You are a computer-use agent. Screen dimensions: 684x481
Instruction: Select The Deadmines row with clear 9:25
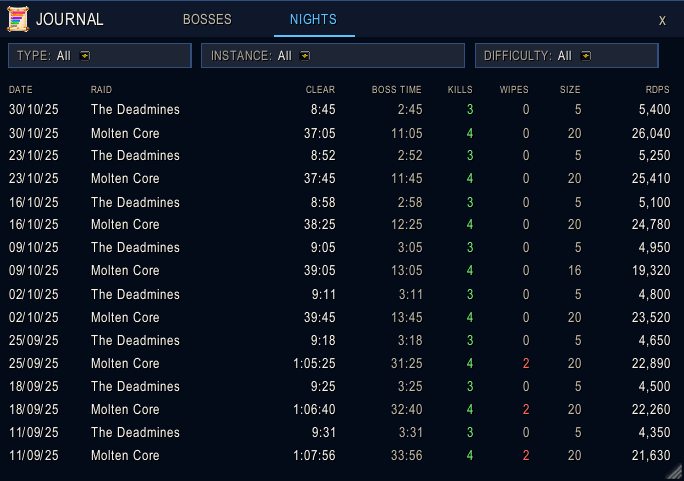click(x=339, y=386)
